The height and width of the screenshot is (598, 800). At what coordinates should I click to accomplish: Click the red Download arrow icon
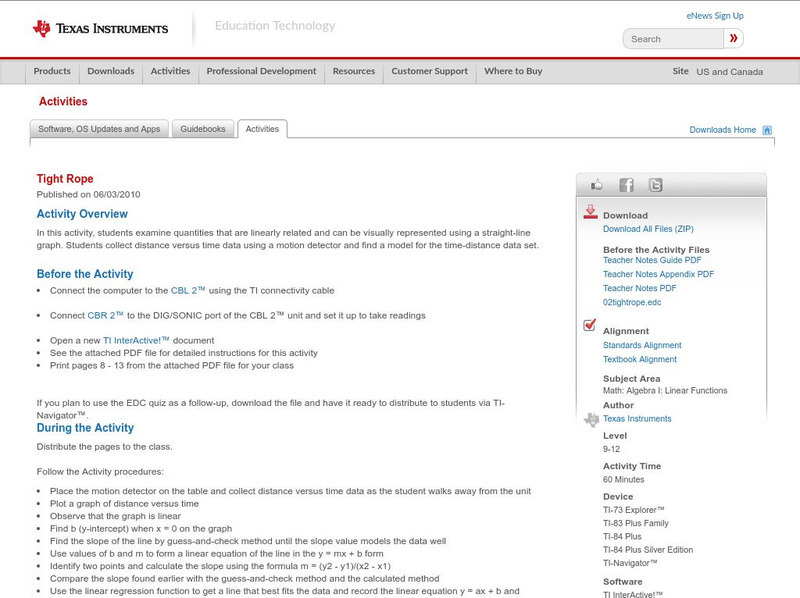click(590, 212)
